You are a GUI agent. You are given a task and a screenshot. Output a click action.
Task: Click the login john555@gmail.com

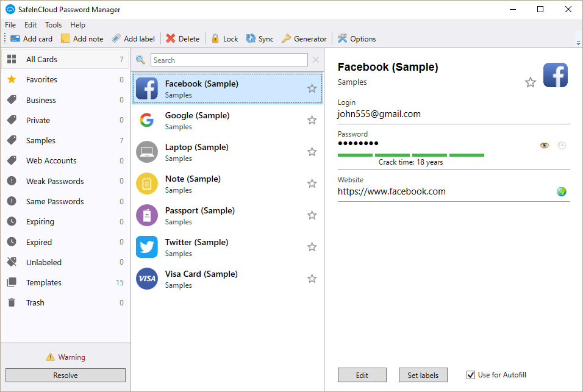(379, 114)
